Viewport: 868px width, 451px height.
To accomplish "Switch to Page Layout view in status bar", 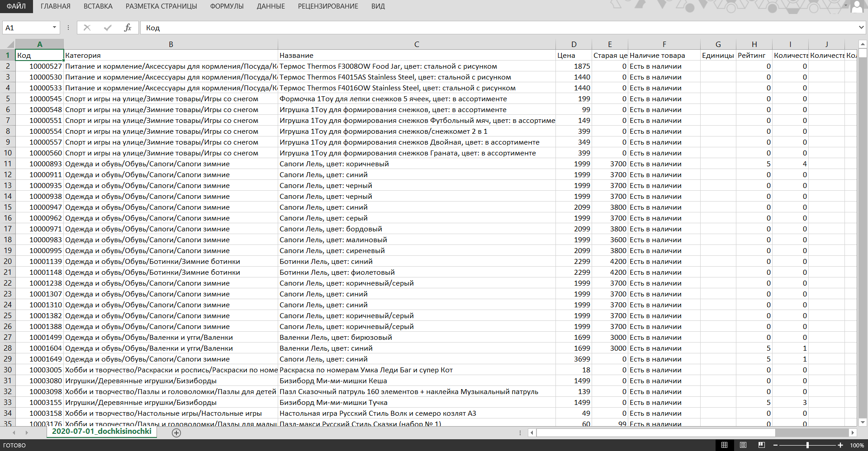I will coord(743,445).
